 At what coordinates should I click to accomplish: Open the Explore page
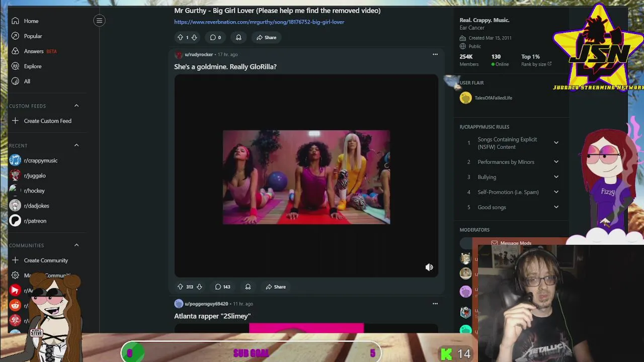click(x=33, y=66)
